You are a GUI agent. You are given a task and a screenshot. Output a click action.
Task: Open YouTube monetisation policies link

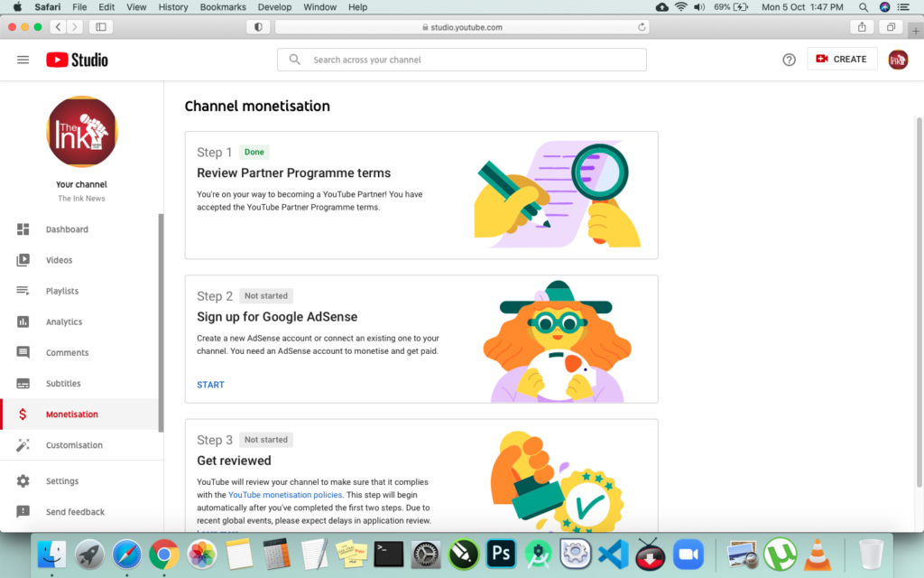coord(284,495)
